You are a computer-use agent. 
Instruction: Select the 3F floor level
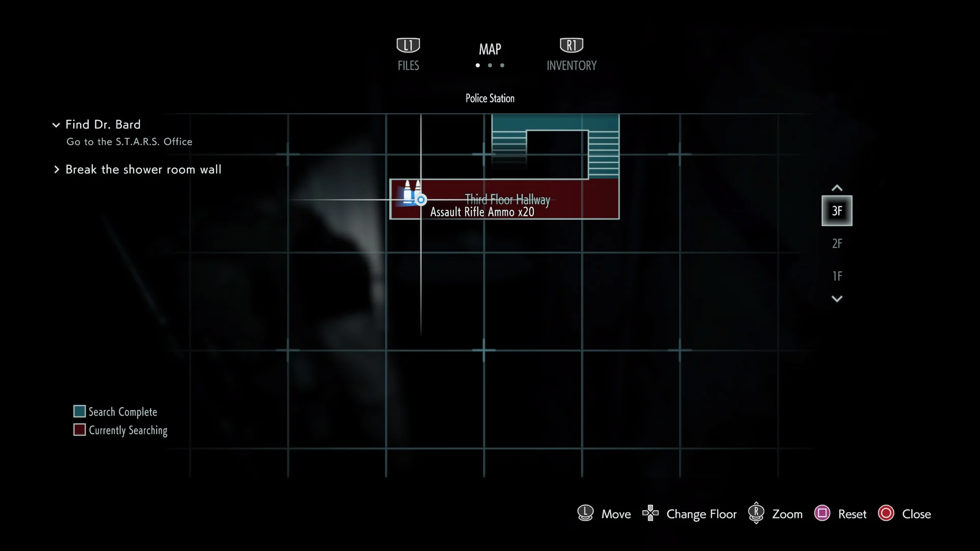pos(837,211)
